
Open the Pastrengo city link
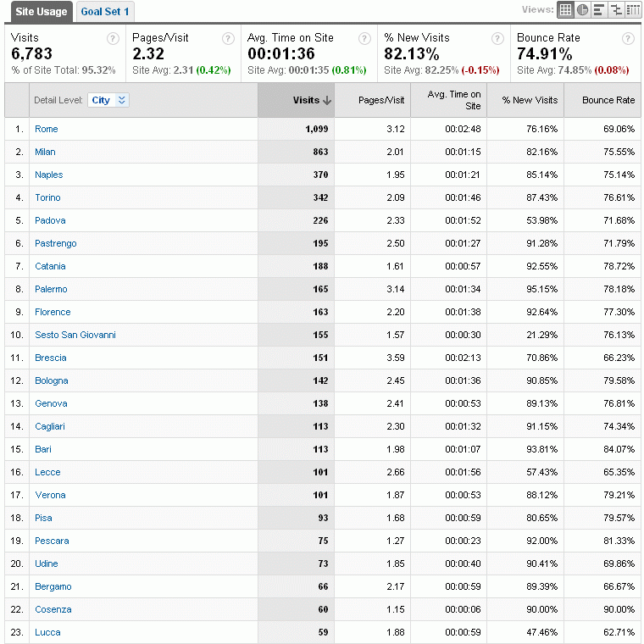coord(56,243)
